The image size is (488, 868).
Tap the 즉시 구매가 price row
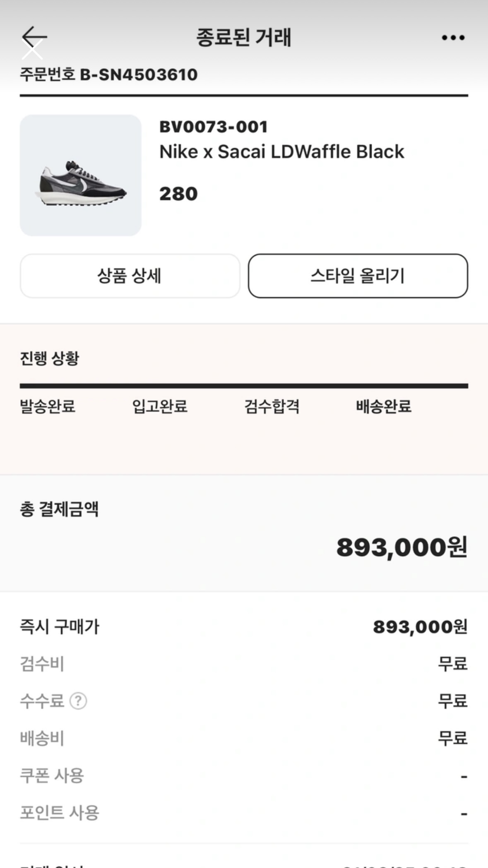click(244, 627)
